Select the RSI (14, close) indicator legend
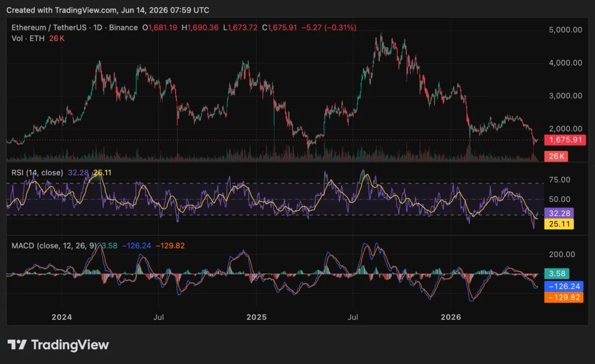 (x=37, y=172)
